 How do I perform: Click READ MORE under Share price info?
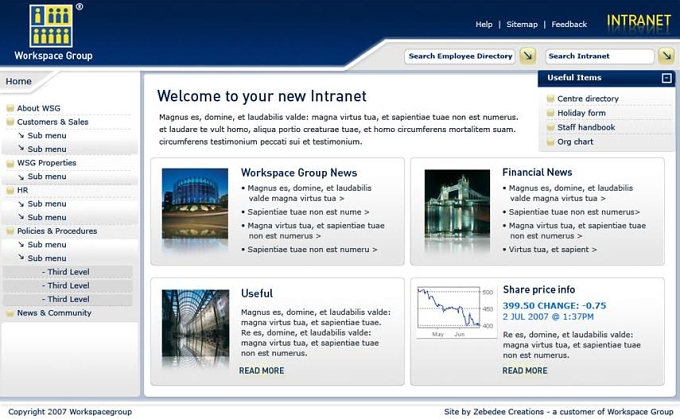525,371
